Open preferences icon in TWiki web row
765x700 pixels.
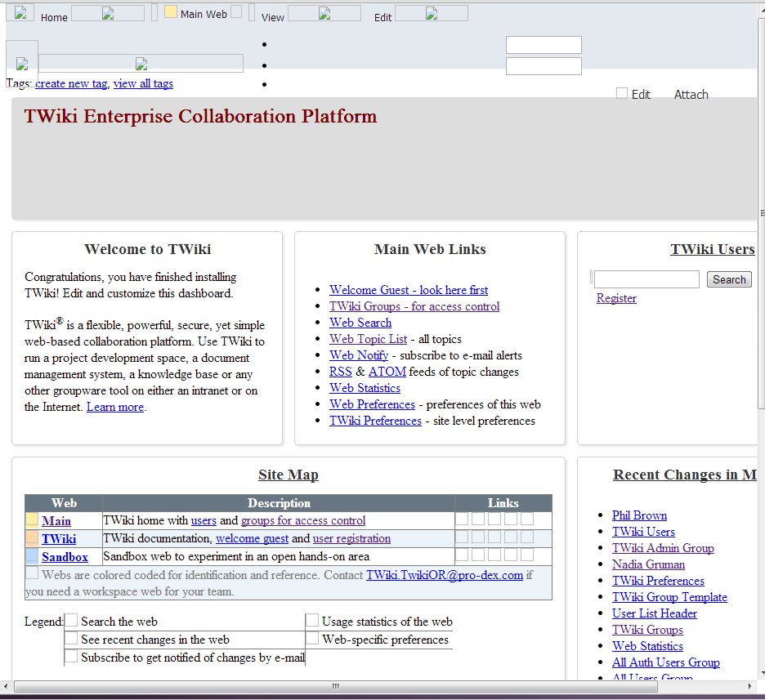tap(527, 537)
